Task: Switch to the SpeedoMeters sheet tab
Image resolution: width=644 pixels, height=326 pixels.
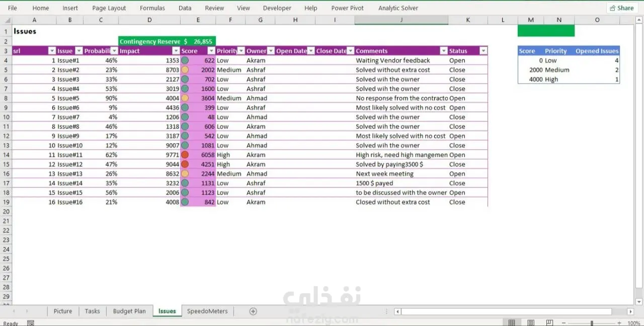Action: (x=207, y=311)
